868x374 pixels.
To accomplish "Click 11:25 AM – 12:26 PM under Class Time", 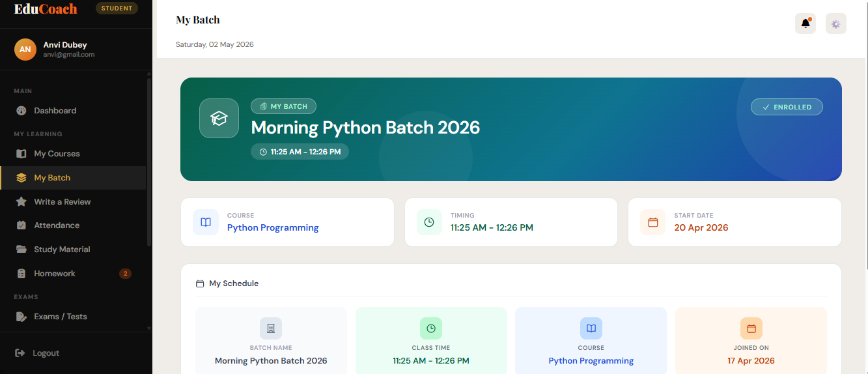I will (x=431, y=361).
